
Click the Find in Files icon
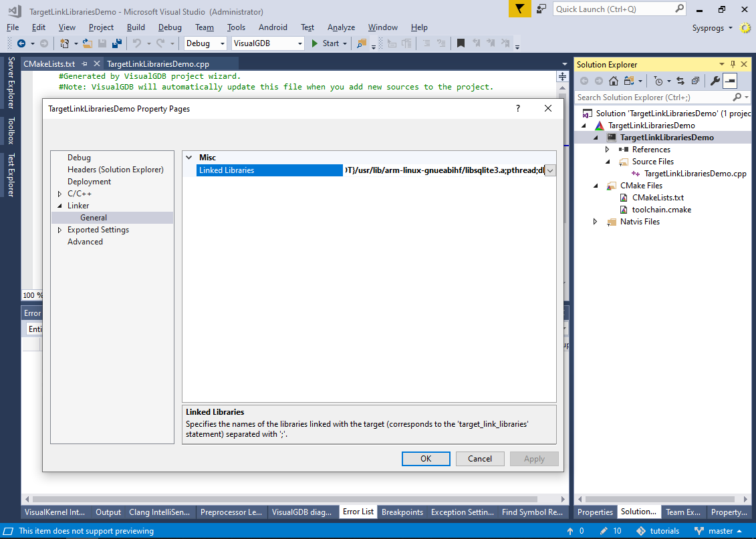[361, 43]
